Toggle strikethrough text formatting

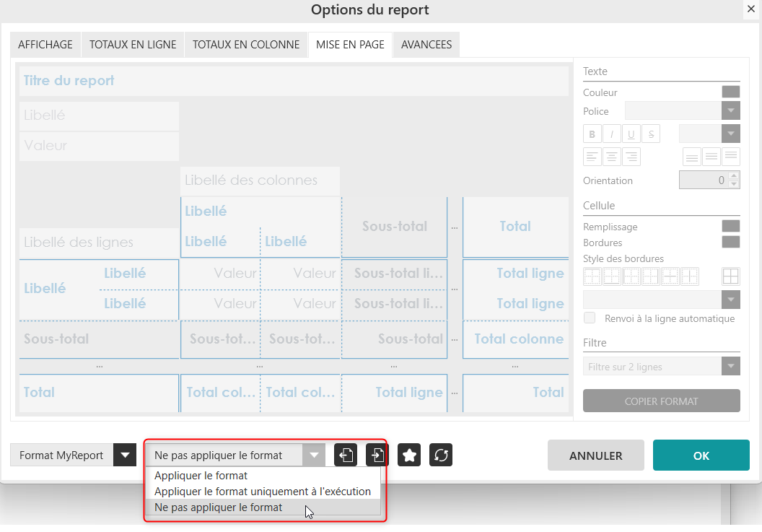(x=651, y=134)
